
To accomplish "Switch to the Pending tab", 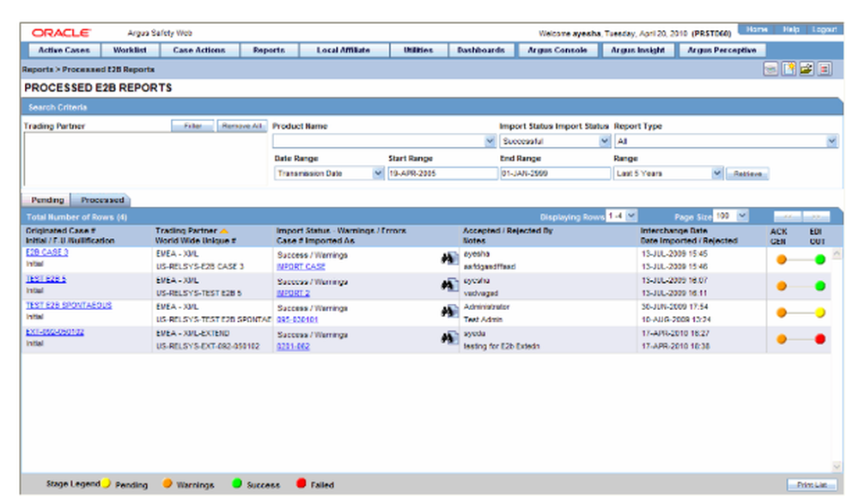I will (47, 200).
